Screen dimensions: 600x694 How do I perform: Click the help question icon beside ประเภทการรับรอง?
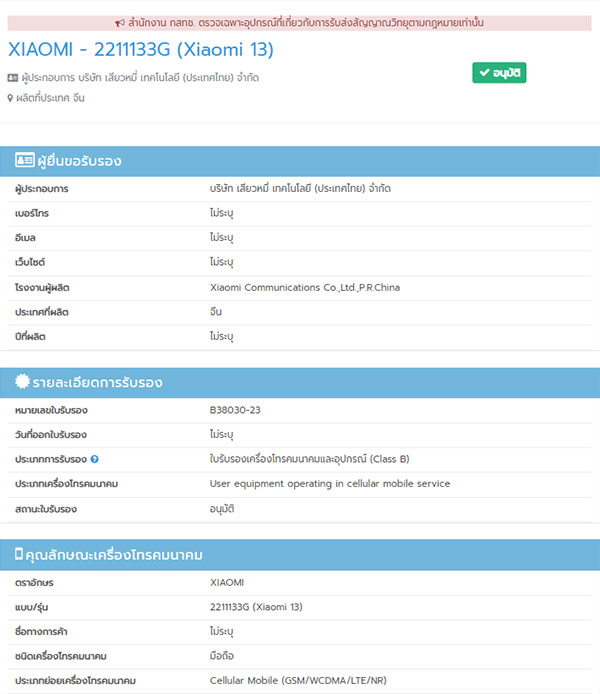tap(94, 459)
